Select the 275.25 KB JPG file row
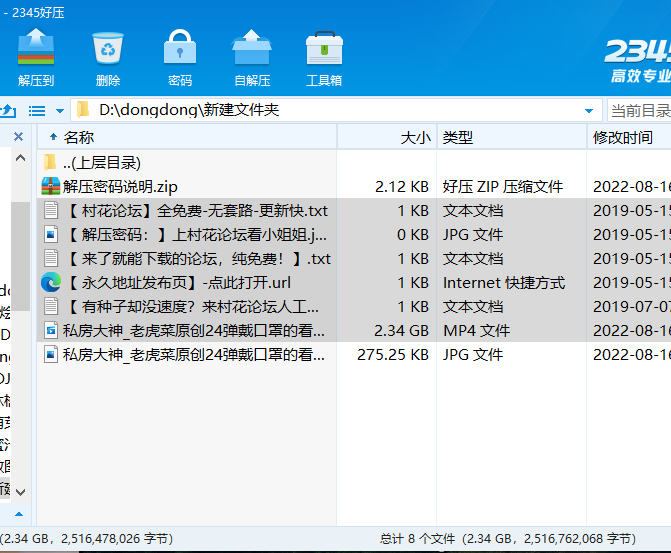The height and width of the screenshot is (553, 671). pyautogui.click(x=193, y=355)
